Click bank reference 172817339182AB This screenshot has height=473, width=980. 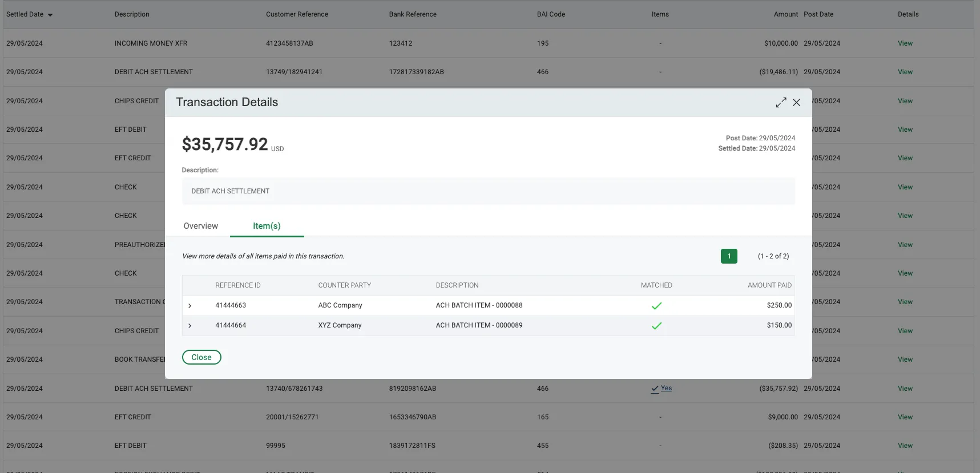[417, 72]
